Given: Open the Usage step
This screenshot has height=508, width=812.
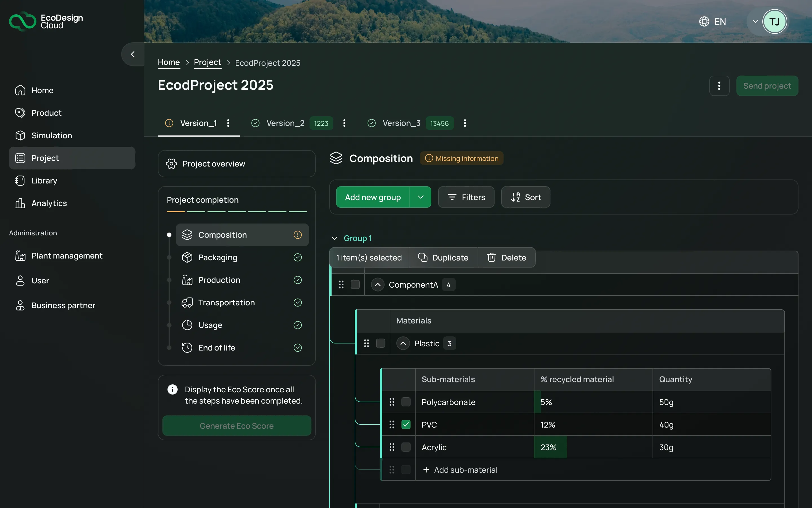Looking at the screenshot, I should pyautogui.click(x=242, y=325).
